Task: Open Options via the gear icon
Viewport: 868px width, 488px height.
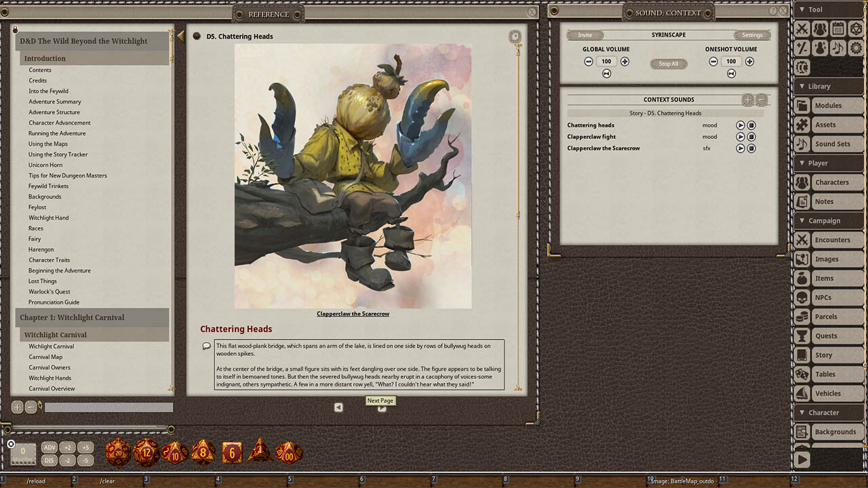Action: (855, 47)
